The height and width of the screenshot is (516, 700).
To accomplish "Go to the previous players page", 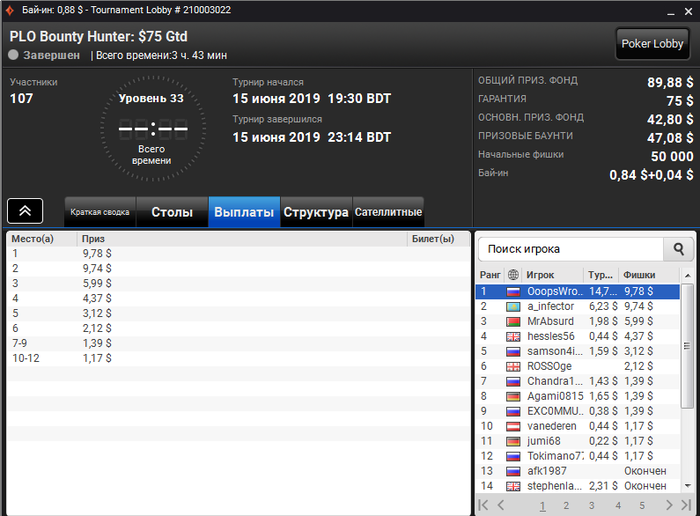I will 500,505.
